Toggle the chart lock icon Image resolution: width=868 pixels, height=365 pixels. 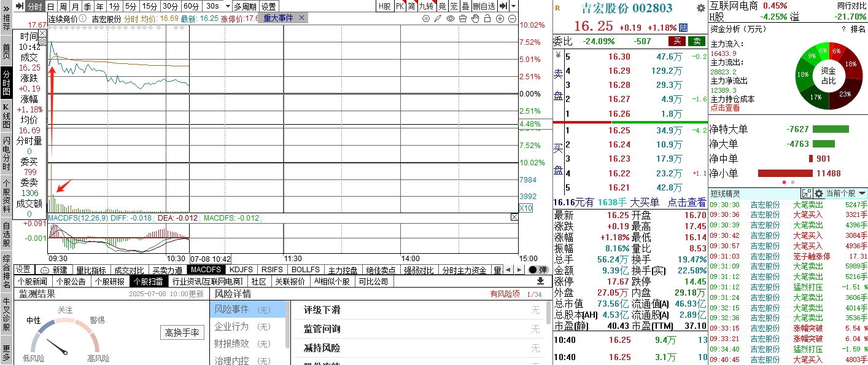[x=487, y=18]
